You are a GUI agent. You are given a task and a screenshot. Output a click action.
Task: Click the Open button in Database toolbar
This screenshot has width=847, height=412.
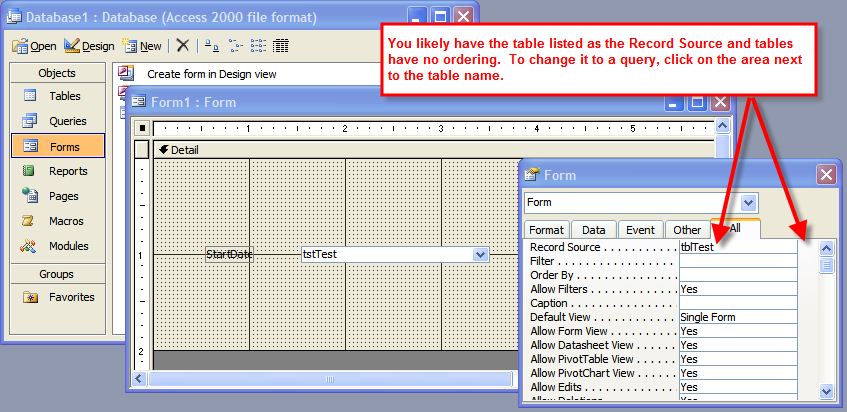pyautogui.click(x=34, y=46)
